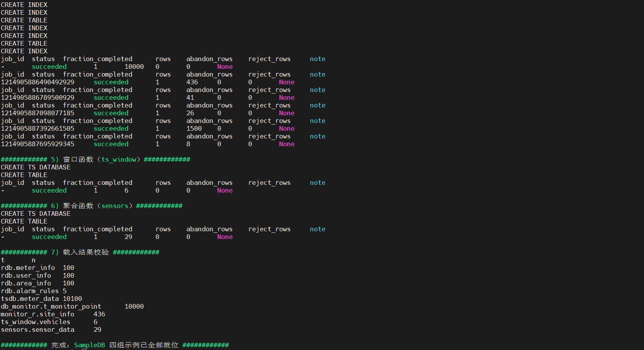
Task: Click the first CREATE TS DATABASE line
Action: pyautogui.click(x=36, y=167)
